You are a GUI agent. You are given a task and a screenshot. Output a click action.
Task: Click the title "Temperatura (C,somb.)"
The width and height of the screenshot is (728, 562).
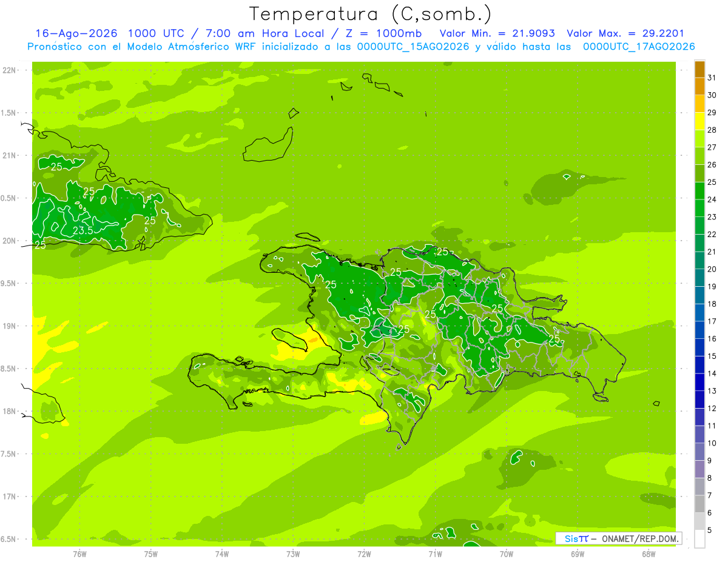click(371, 14)
